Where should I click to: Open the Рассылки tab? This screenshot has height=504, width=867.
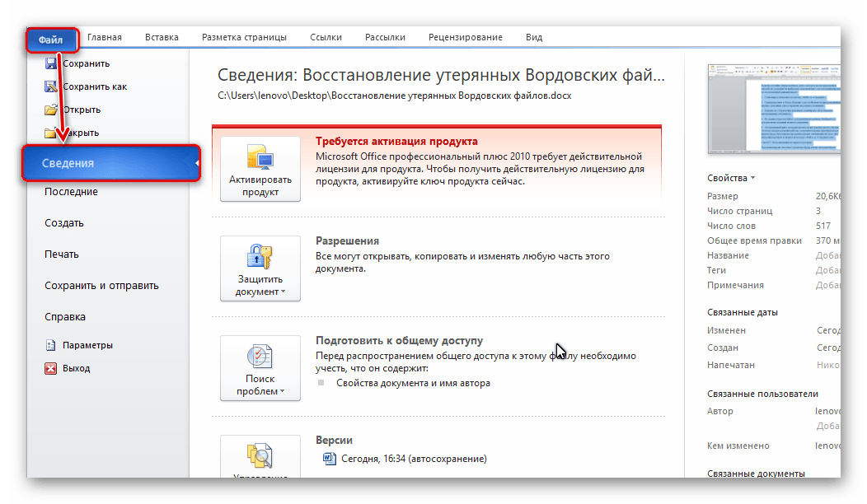[x=385, y=38]
